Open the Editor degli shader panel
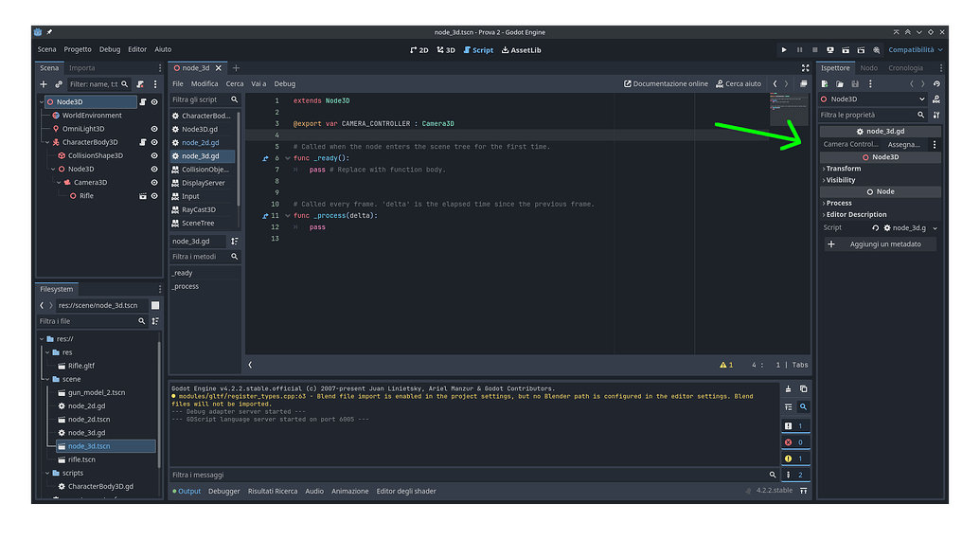Viewport: 980px width, 540px height. pos(406,492)
